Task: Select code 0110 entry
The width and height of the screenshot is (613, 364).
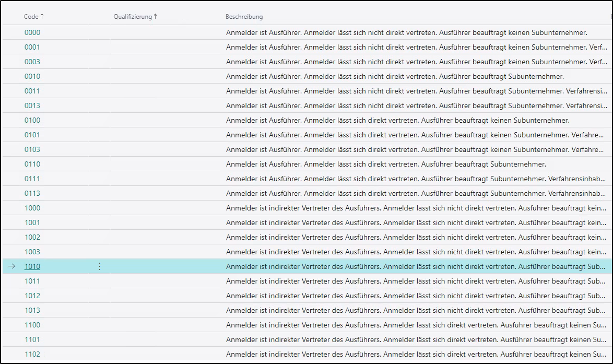Action: coord(32,164)
